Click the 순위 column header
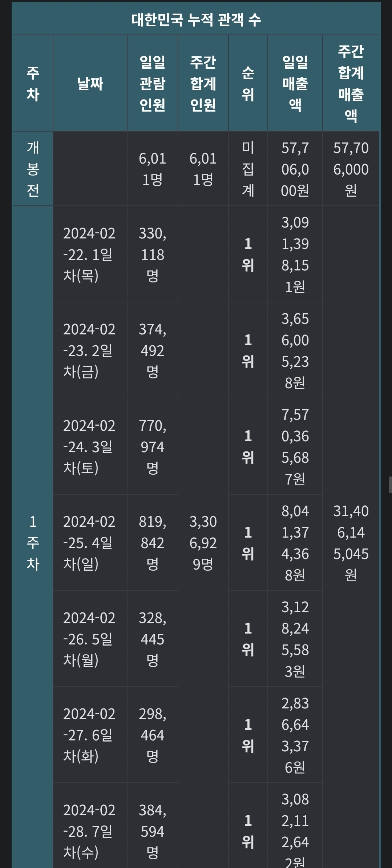Image resolution: width=392 pixels, height=868 pixels. [248, 84]
